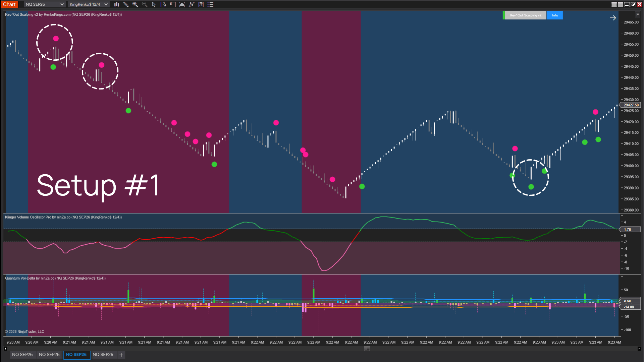Click the Rev^Out Scalping v2 button
The image size is (644, 362).
coord(526,15)
